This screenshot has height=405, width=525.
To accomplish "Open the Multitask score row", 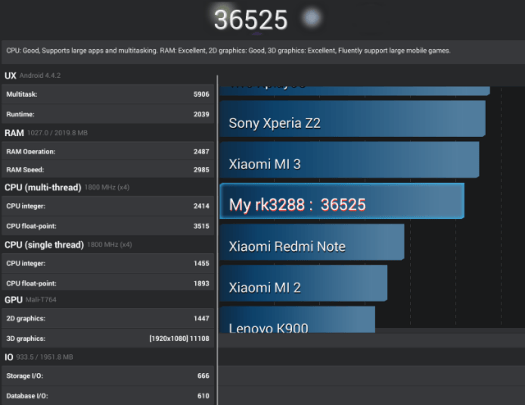I will [x=108, y=94].
